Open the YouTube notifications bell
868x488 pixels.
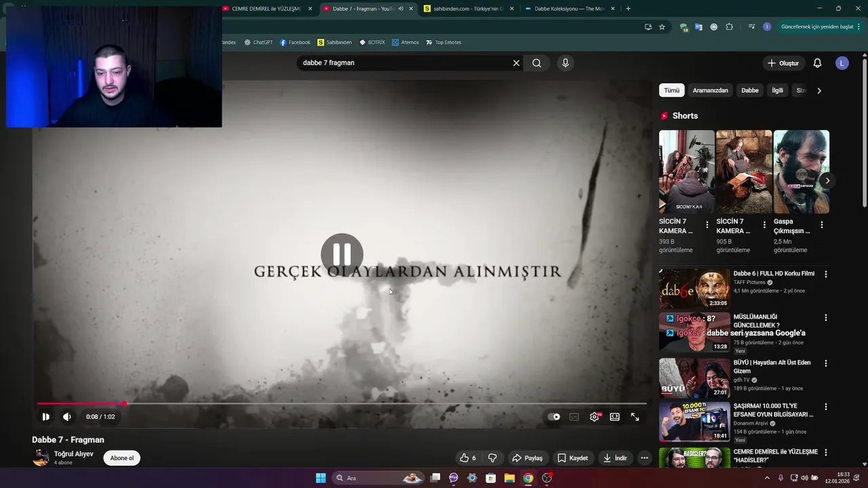(817, 63)
